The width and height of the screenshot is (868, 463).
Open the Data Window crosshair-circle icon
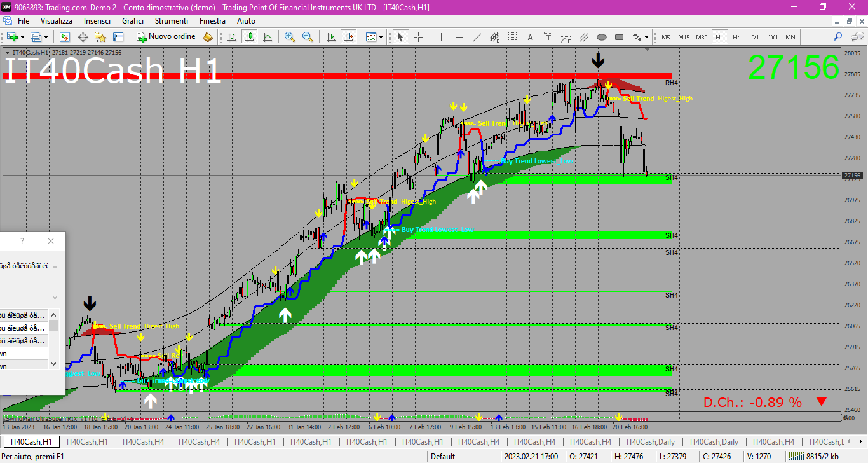tap(83, 37)
